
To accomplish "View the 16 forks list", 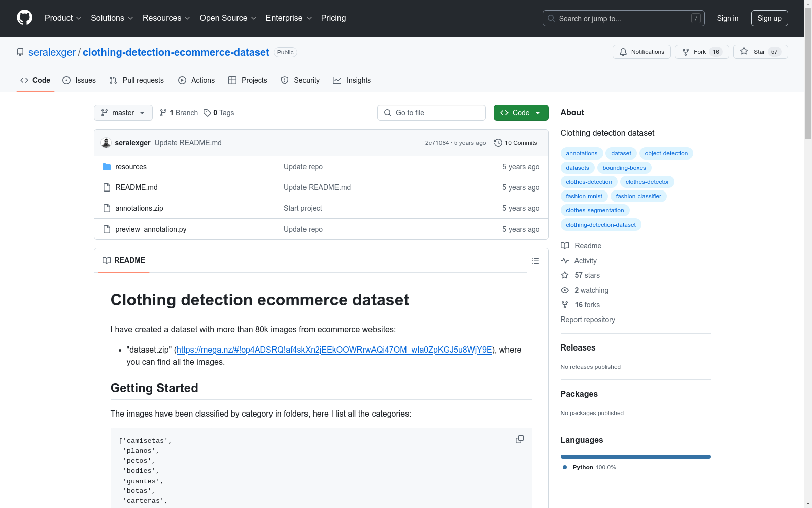I will pos(581,305).
